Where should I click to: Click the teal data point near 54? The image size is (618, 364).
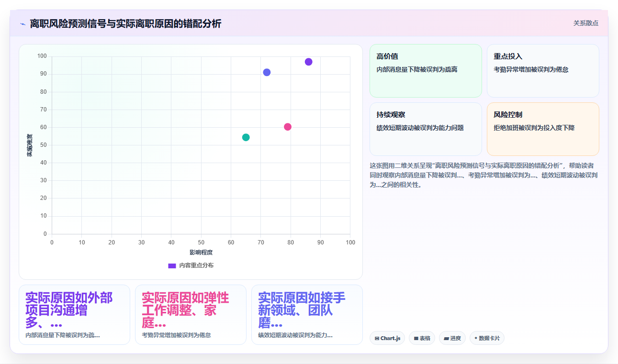[246, 137]
